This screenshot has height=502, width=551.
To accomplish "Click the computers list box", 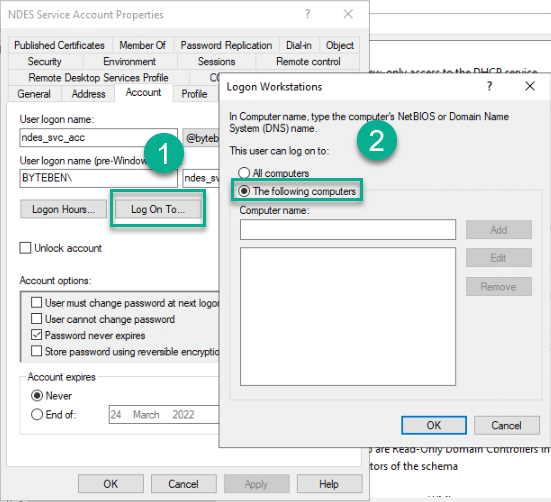I will (x=348, y=317).
